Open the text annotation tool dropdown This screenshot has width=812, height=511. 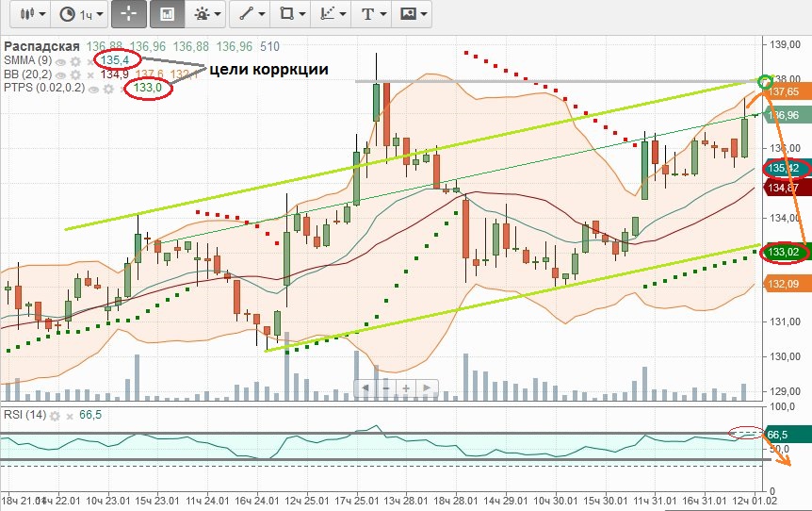point(372,14)
